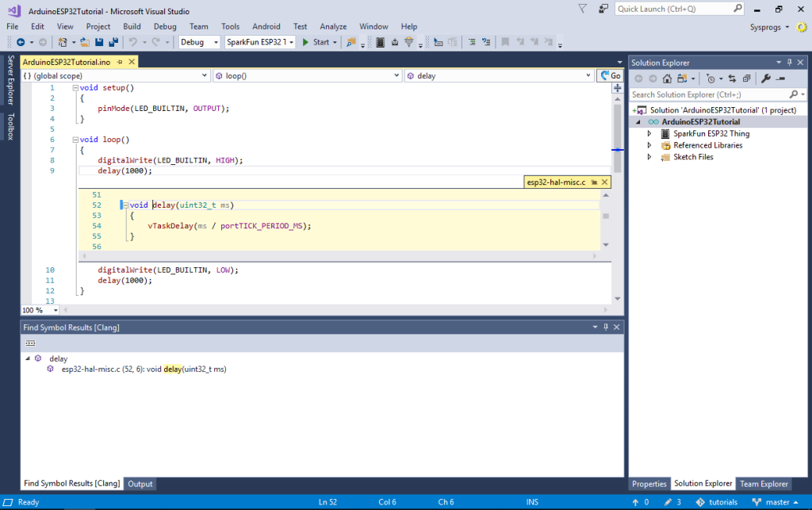Switch to the Output tab
The image size is (812, 510).
[140, 484]
